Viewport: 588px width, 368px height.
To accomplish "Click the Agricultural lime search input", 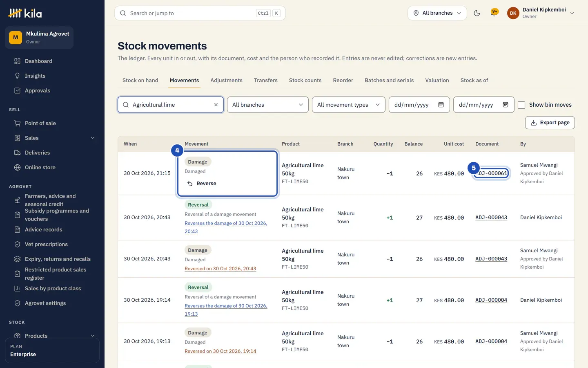I will pos(171,105).
